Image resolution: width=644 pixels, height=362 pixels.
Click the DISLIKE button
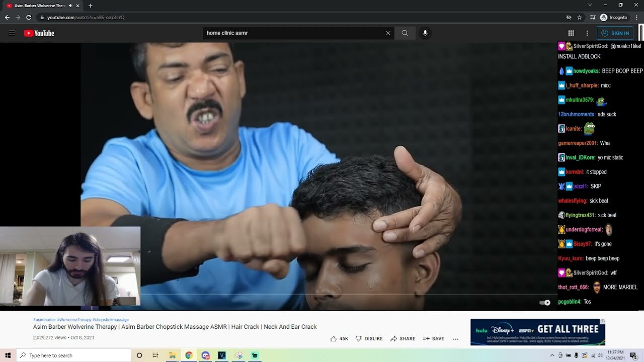tap(369, 338)
